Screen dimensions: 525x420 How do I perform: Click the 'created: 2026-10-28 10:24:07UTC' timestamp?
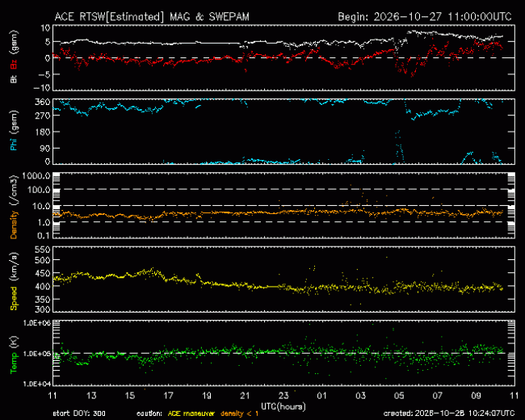coord(449,414)
